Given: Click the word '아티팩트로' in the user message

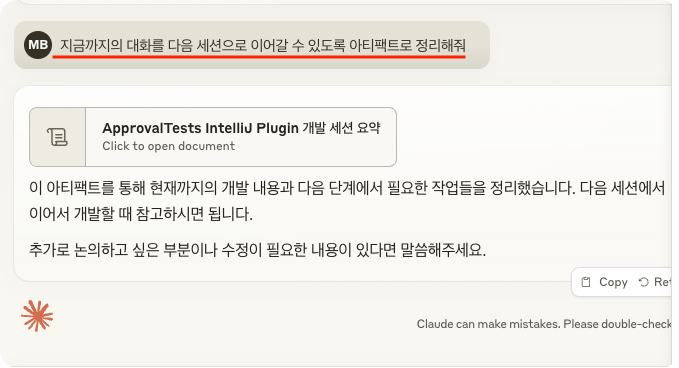Looking at the screenshot, I should point(381,45).
